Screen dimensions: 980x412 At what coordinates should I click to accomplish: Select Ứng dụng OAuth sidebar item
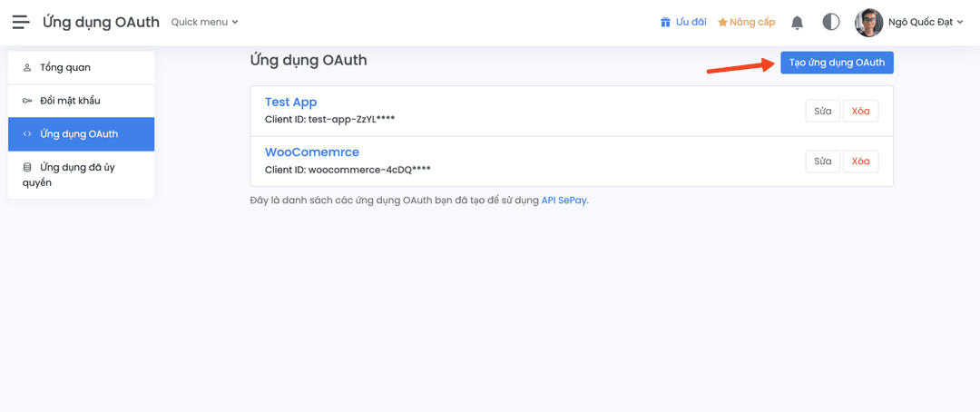pos(82,134)
